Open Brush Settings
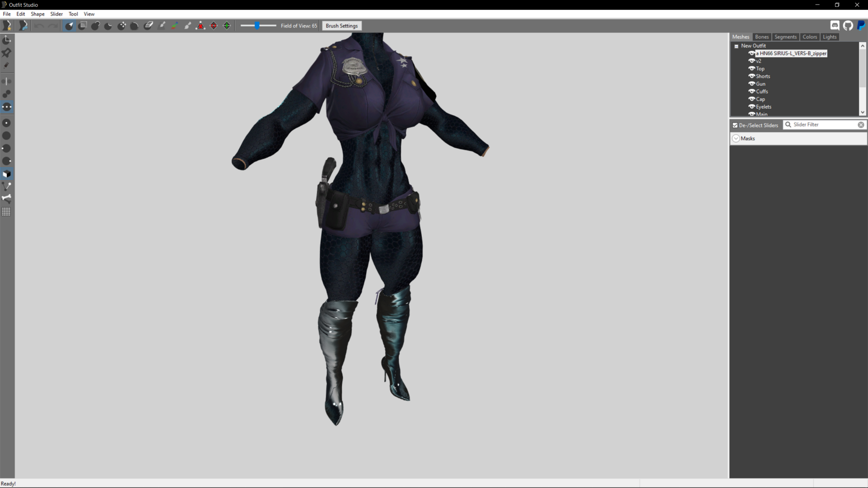868x488 pixels. tap(342, 26)
